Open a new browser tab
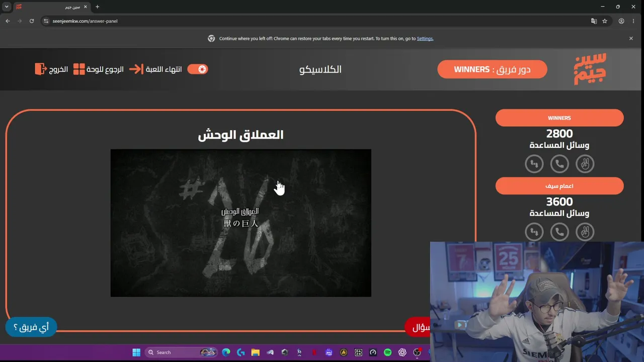The image size is (644, 362). click(x=97, y=7)
